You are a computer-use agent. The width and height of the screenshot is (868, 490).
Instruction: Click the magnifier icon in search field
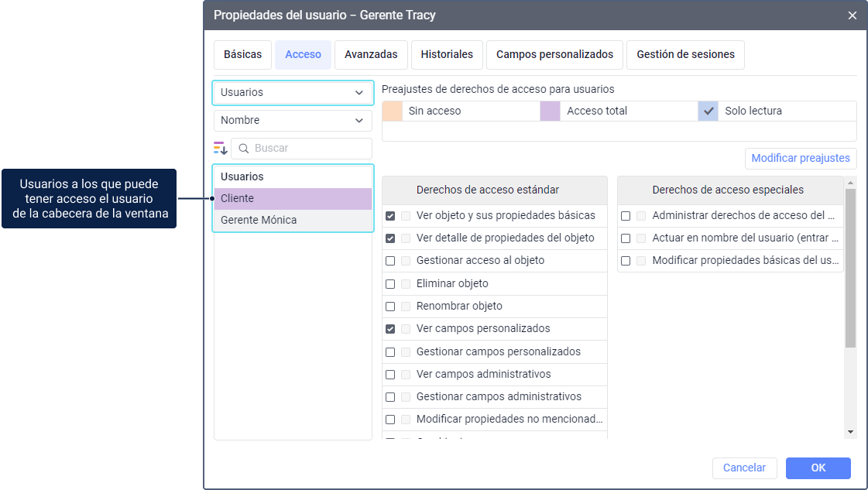244,149
